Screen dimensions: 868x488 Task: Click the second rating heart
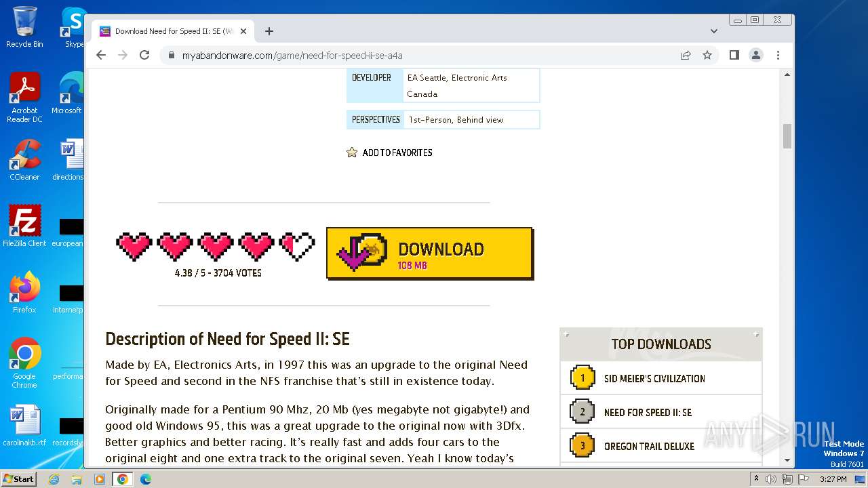click(175, 247)
